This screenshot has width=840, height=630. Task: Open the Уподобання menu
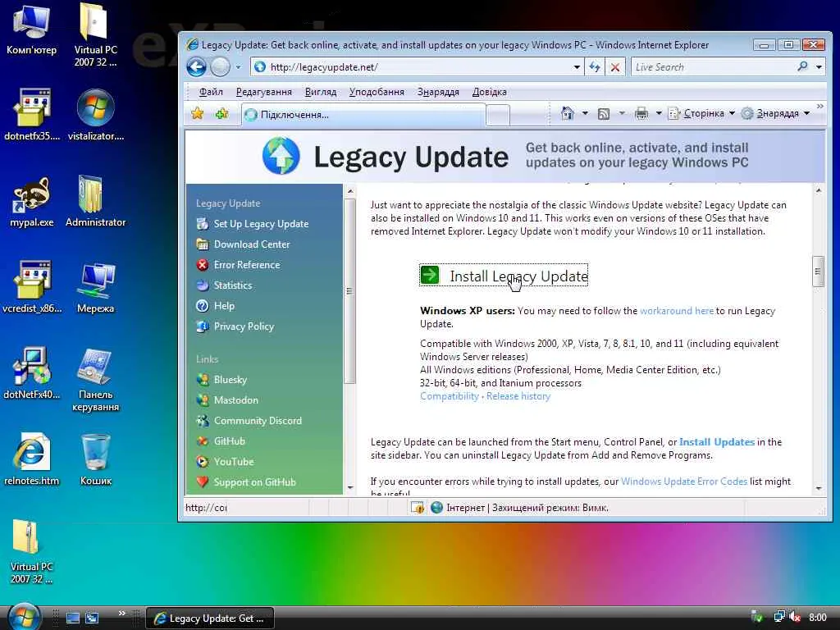(x=377, y=92)
